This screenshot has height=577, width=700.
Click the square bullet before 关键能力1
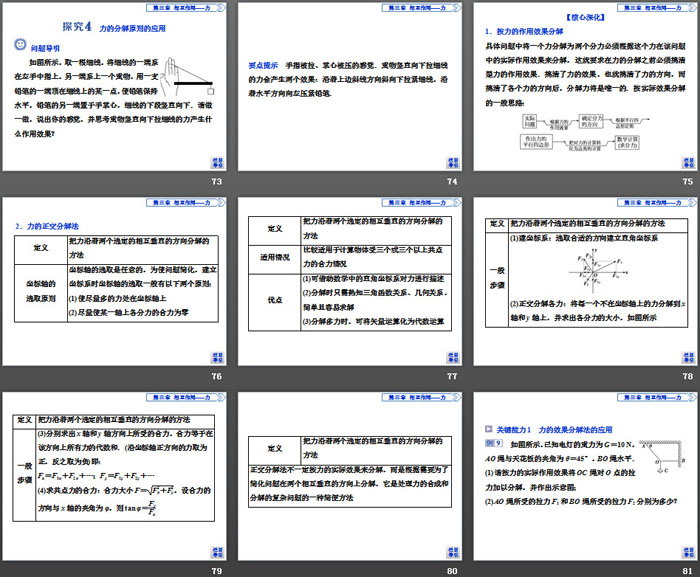(488, 429)
